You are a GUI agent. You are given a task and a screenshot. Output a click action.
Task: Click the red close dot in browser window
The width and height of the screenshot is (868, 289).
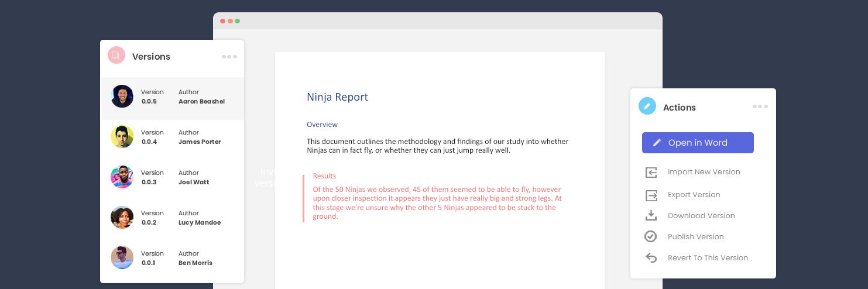222,21
